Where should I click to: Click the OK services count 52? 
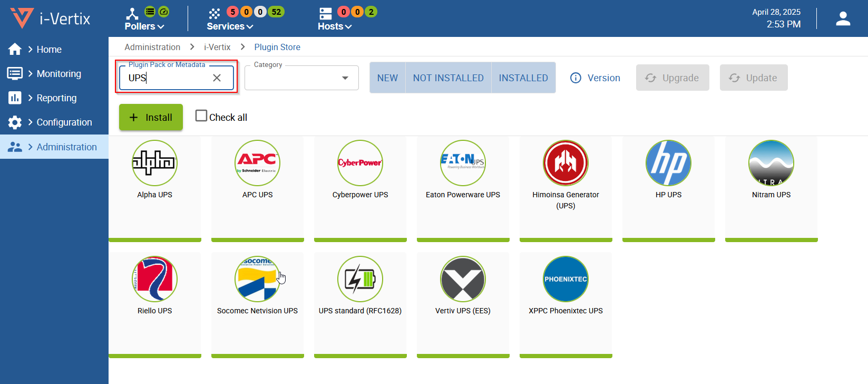coord(276,12)
